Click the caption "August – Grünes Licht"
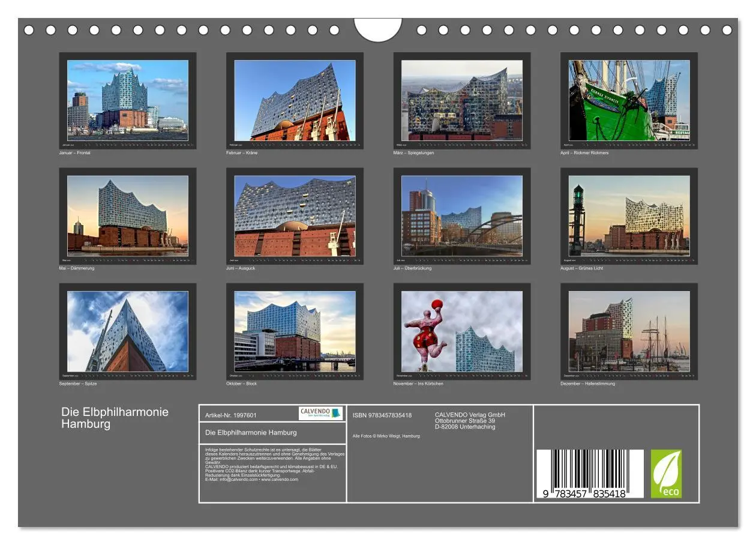Image resolution: width=756 pixels, height=545 pixels. point(582,268)
